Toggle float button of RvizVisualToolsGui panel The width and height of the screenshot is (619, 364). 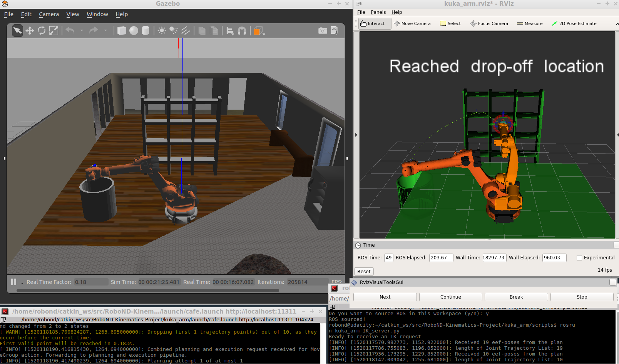click(612, 282)
